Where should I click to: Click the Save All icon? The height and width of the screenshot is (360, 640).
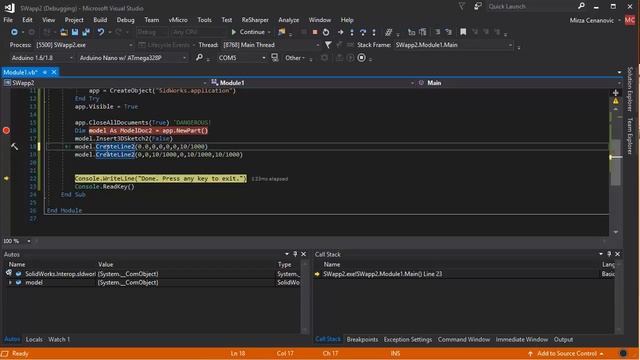(86, 32)
